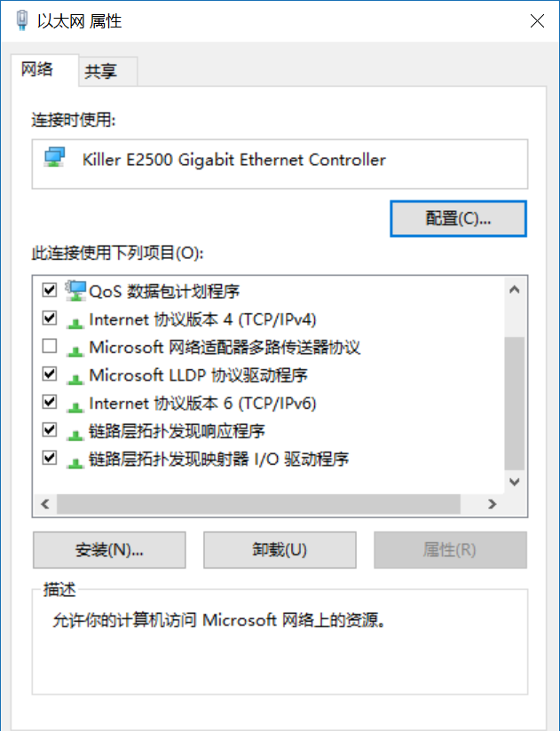Screen dimensions: 560x731
Task: Click the Internet 协议版本 6 item icon
Action: point(75,403)
